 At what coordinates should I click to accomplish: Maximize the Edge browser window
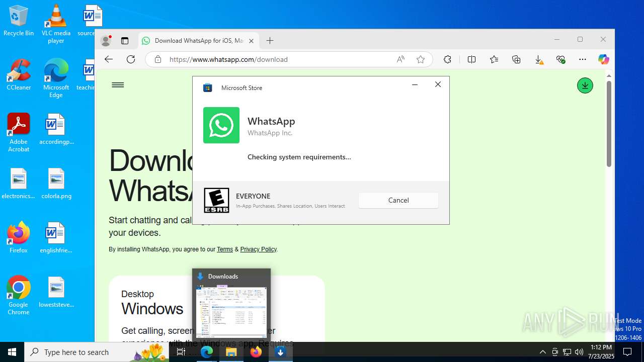[x=580, y=39]
